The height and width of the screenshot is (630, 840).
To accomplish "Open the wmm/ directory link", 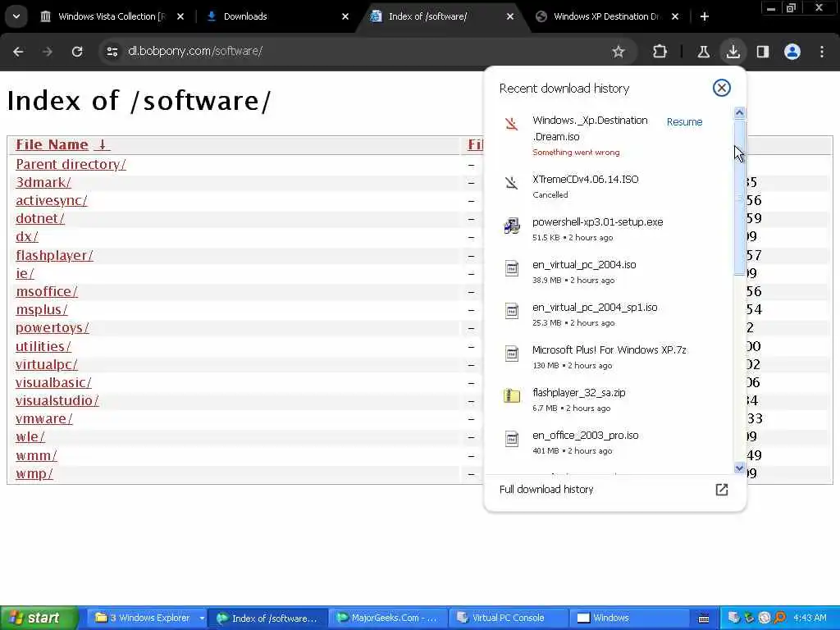I will pos(36,456).
